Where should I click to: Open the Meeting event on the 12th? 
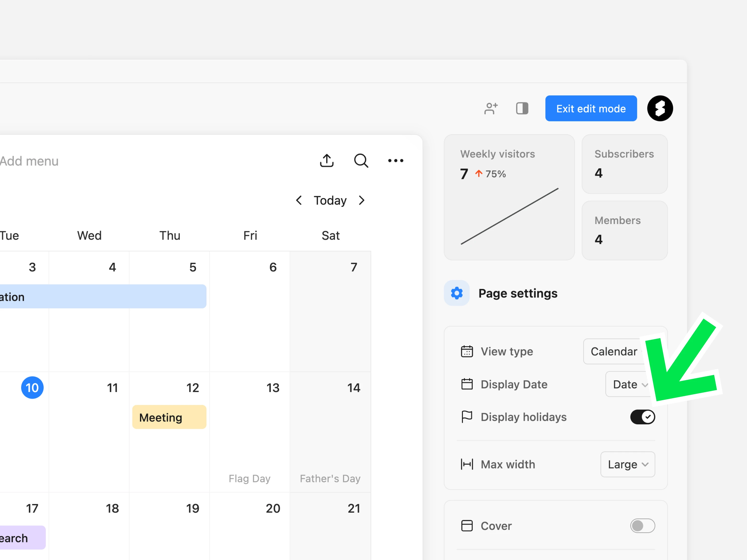169,417
